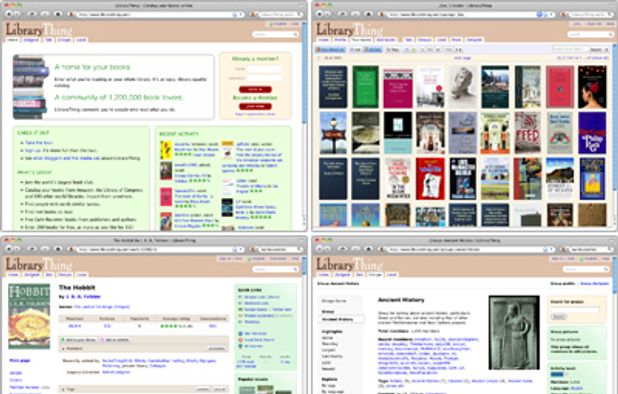Screen dimensions: 618x394
Task: Expand the Standard section triangle on The Hobbit page
Action: [63, 349]
